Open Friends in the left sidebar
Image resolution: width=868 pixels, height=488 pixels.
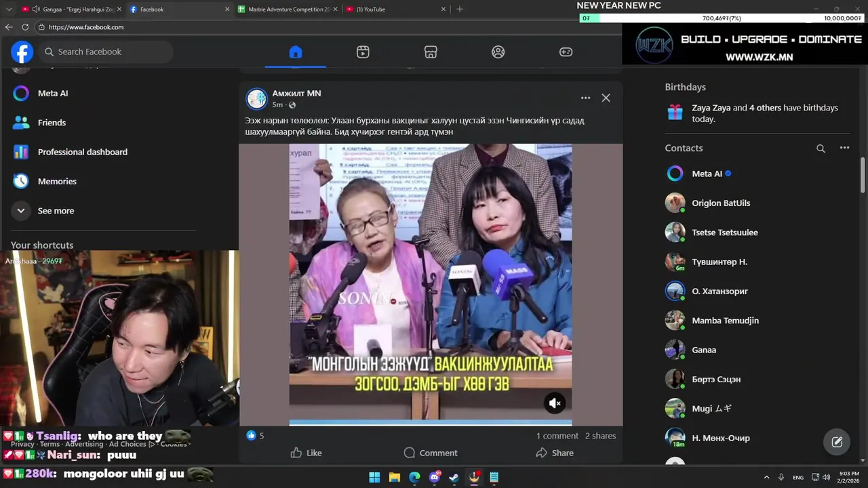39,123
